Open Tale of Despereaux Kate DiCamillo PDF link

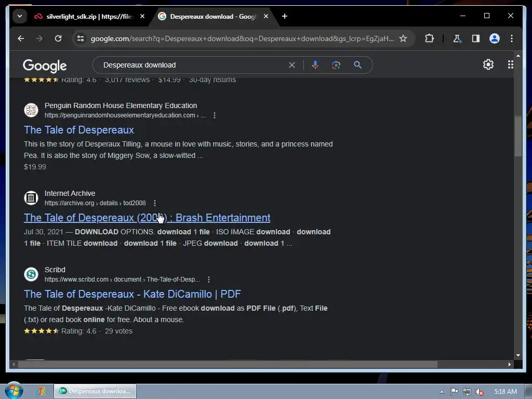click(x=132, y=294)
